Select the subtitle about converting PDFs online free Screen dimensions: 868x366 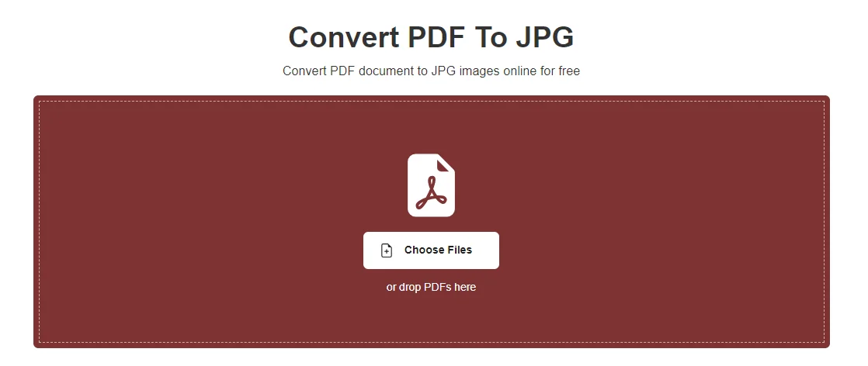click(x=431, y=71)
